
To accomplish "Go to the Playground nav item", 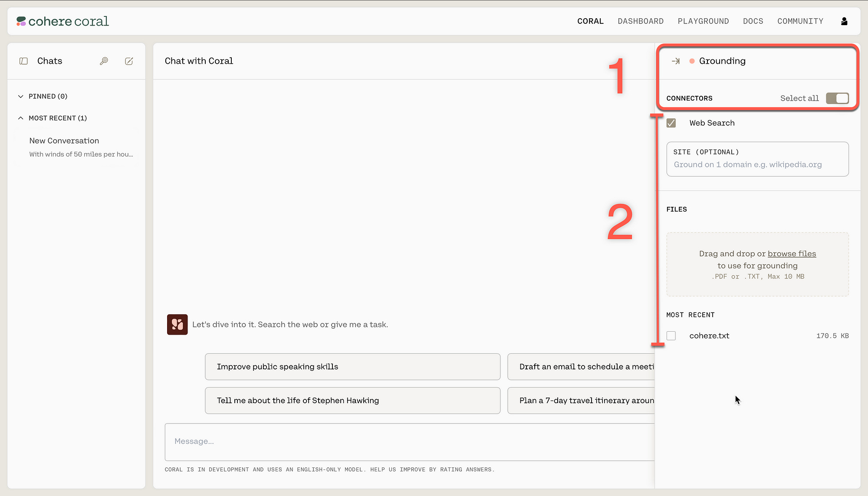I will tap(703, 21).
